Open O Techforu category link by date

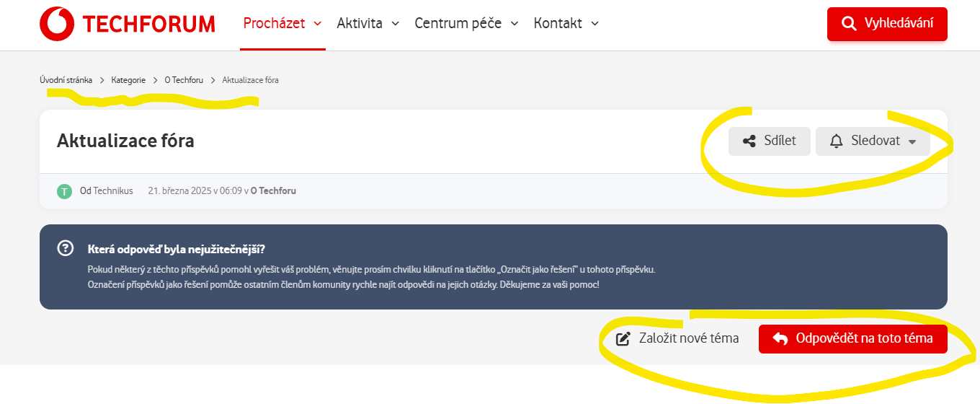[x=273, y=191]
